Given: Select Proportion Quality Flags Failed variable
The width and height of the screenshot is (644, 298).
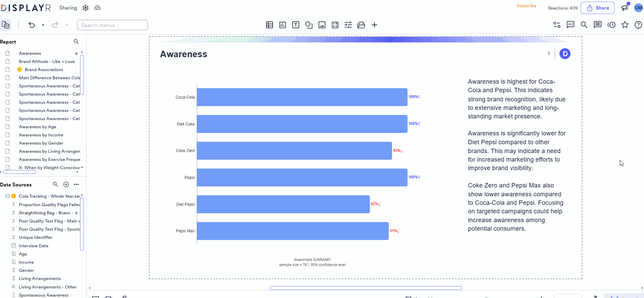Looking at the screenshot, I should [49, 205].
